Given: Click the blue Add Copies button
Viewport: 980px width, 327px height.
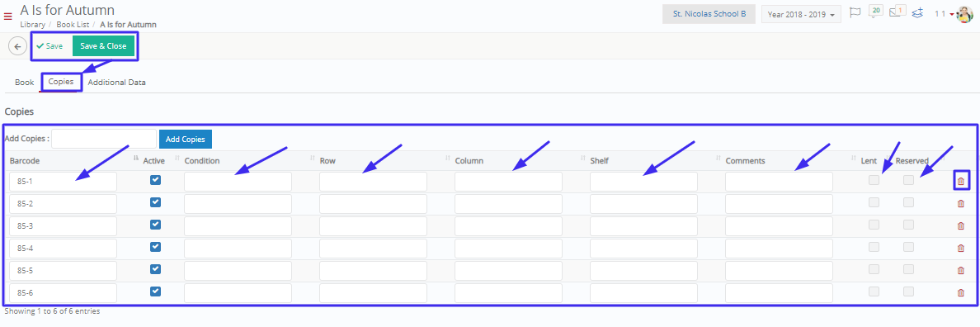Looking at the screenshot, I should [186, 139].
